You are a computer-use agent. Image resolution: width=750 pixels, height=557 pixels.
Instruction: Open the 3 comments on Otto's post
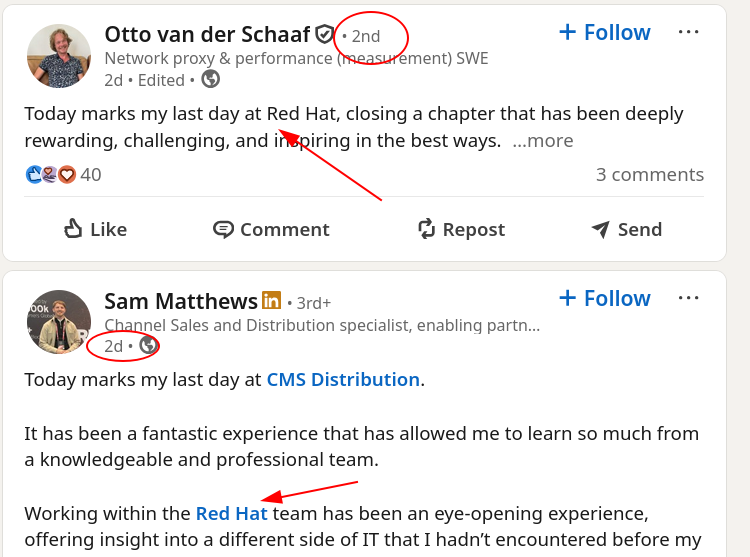650,175
